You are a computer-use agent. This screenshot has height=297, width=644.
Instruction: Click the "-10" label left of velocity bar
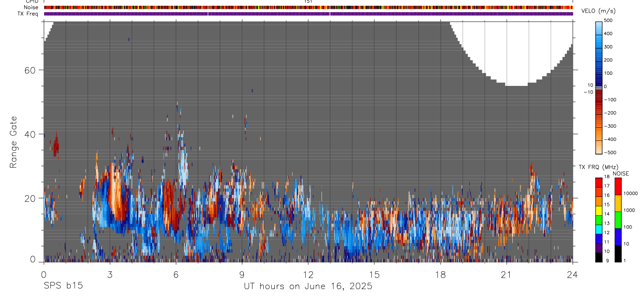coord(588,92)
